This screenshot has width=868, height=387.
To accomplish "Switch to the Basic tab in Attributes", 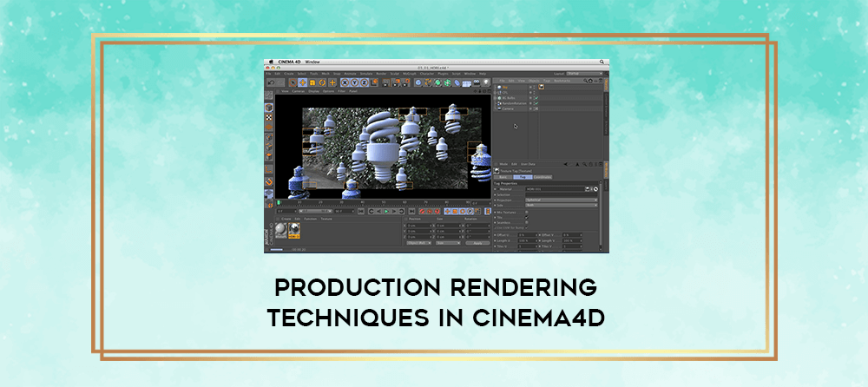I will pyautogui.click(x=503, y=177).
